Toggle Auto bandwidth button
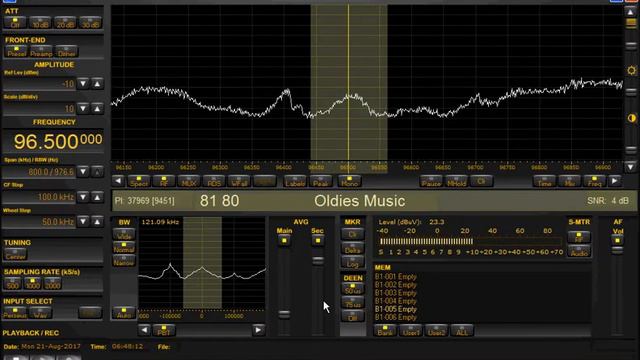 click(x=124, y=313)
